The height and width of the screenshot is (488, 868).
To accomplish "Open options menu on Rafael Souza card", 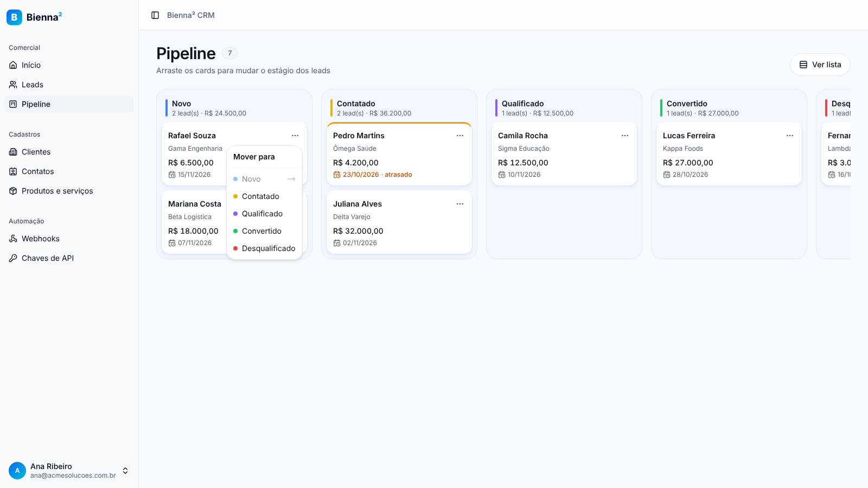I will [x=295, y=136].
